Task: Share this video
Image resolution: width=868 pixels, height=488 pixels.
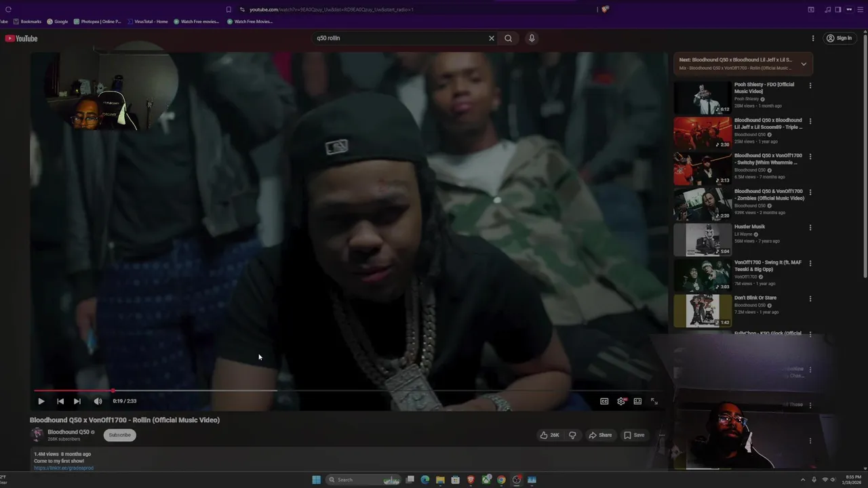Action: pyautogui.click(x=600, y=435)
